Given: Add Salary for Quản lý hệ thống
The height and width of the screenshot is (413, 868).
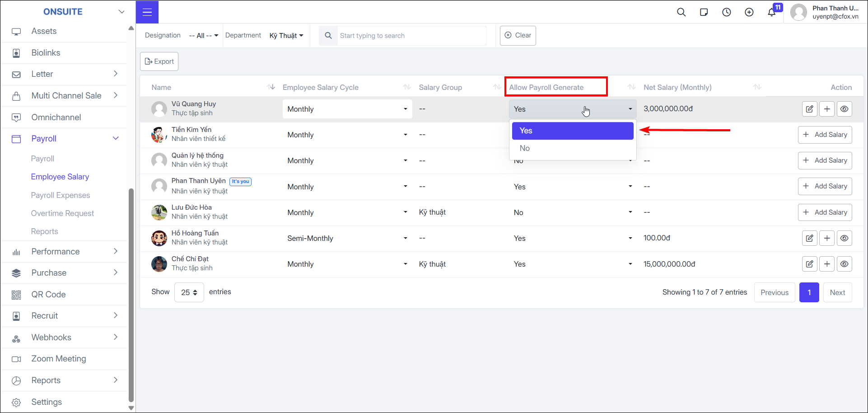Looking at the screenshot, I should pos(825,160).
